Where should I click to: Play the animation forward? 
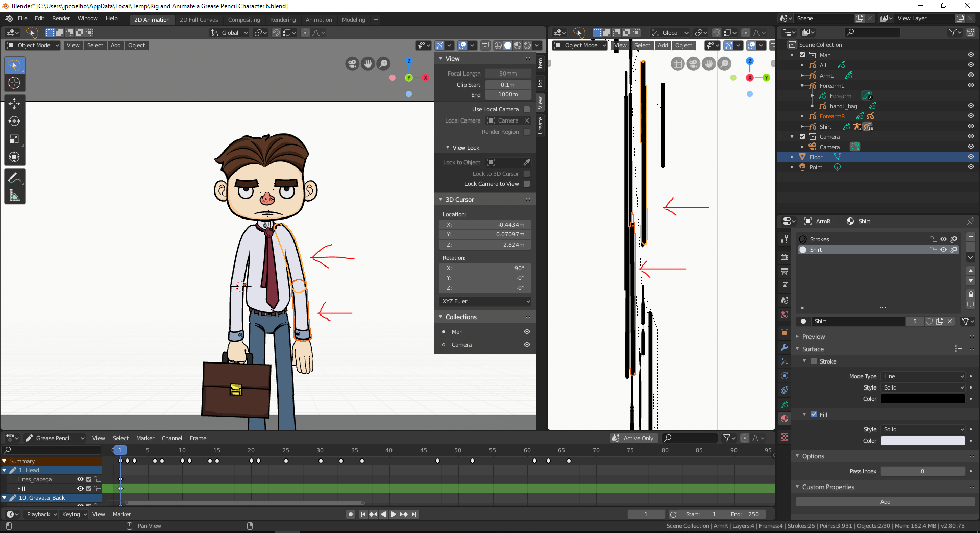tap(394, 514)
